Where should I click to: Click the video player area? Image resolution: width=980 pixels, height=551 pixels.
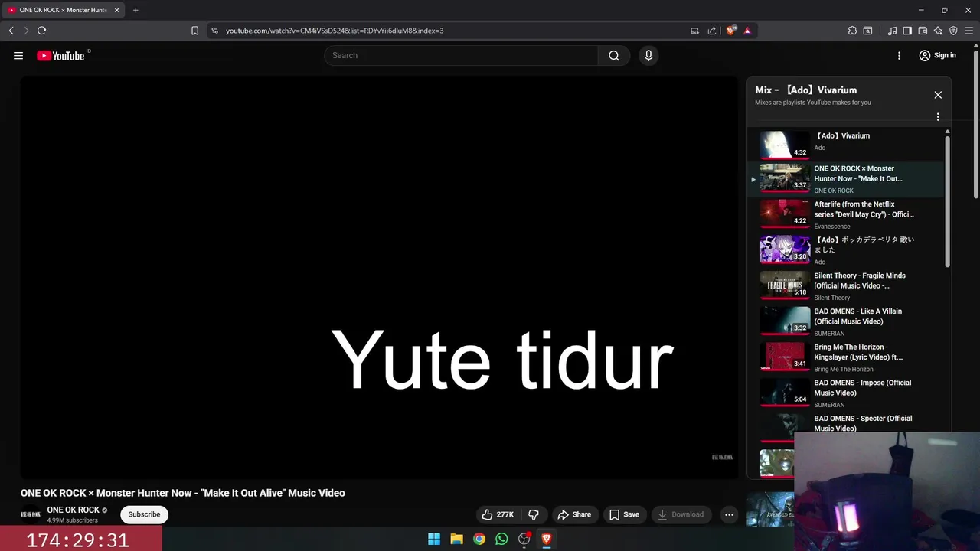[379, 277]
